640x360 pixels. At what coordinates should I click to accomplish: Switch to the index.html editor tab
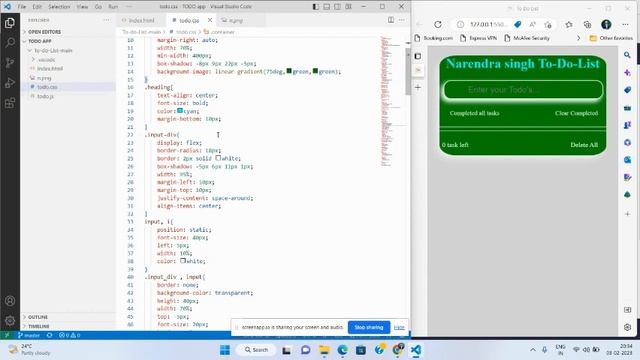point(141,20)
